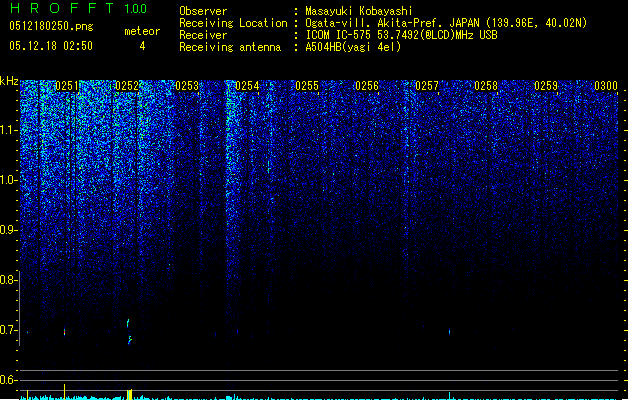Click the 1.0 kHz frequency tick label

8,180
